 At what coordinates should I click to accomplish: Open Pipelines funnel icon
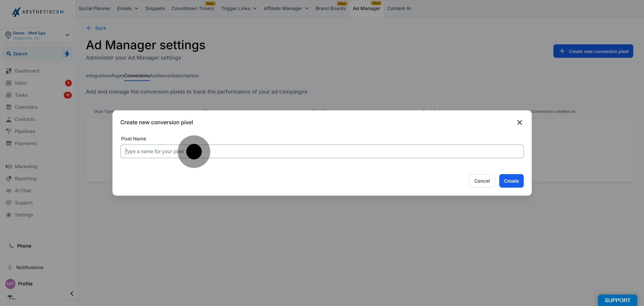[9, 131]
